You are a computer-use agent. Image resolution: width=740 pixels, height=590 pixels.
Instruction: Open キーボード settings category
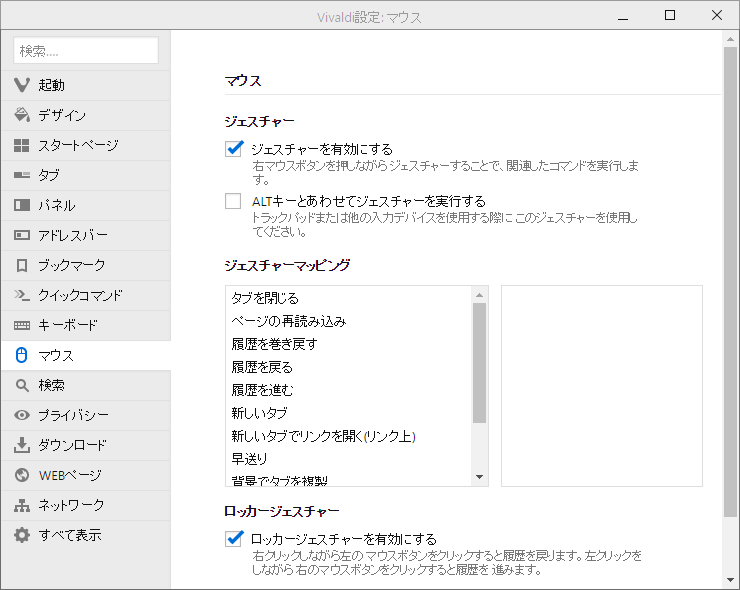[x=86, y=325]
